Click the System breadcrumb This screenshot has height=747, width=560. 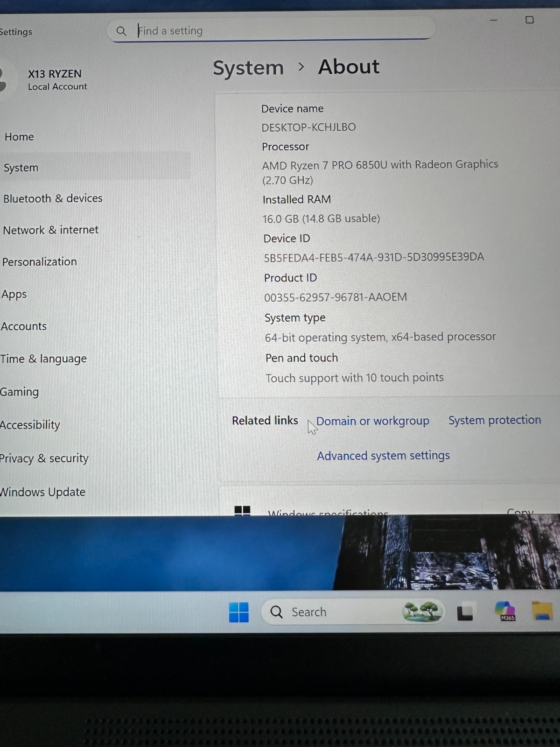point(248,68)
